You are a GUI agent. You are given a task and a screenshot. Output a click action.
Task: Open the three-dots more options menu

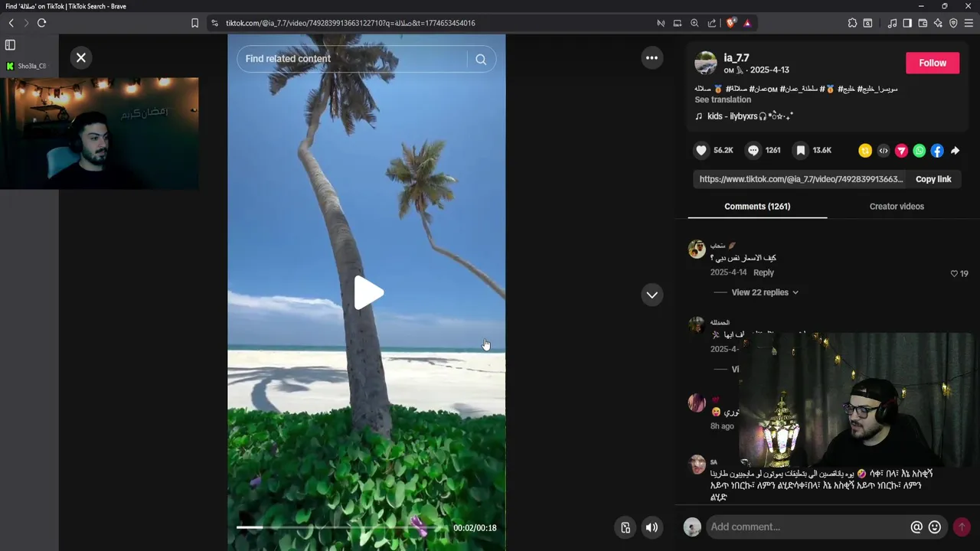click(652, 57)
